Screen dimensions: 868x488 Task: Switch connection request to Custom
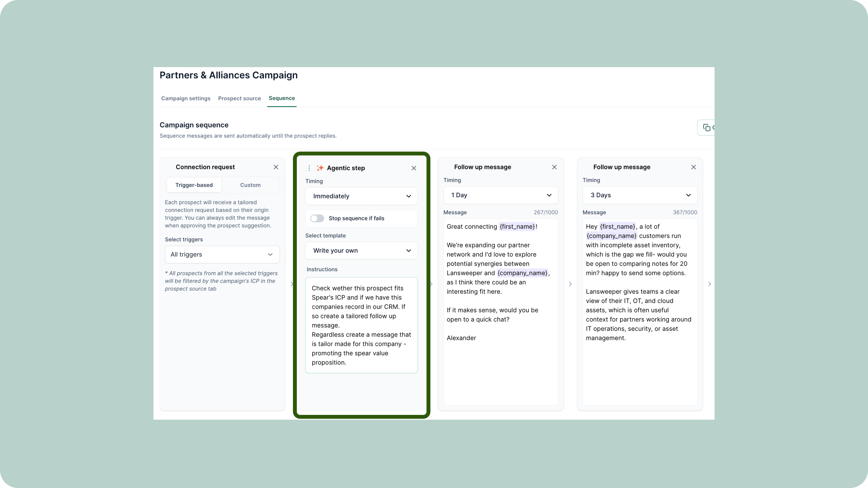pos(250,185)
